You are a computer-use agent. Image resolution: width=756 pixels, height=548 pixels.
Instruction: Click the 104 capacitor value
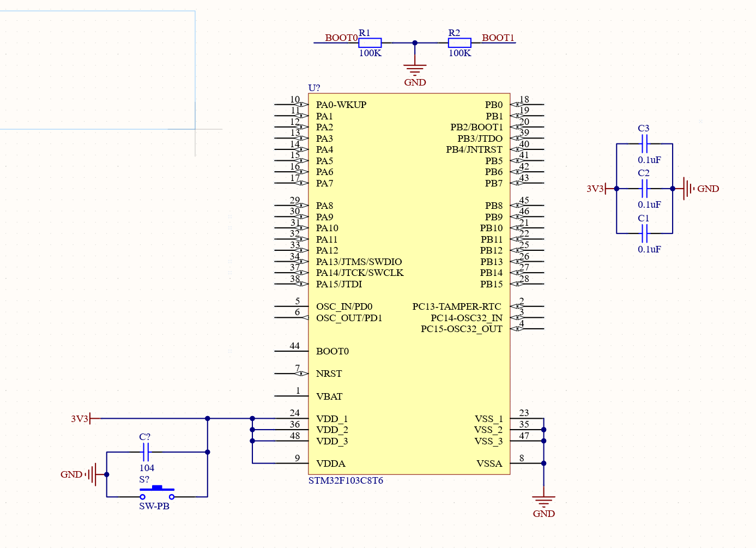point(147,468)
